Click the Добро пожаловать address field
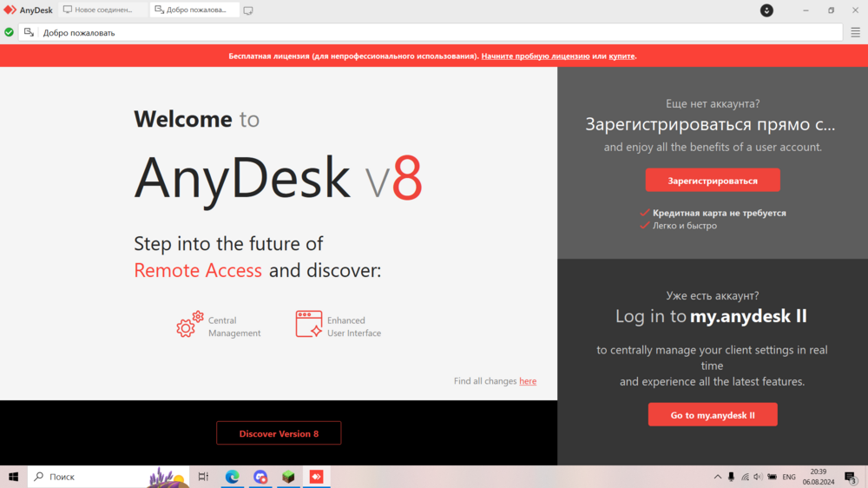The image size is (868, 488). 431,33
